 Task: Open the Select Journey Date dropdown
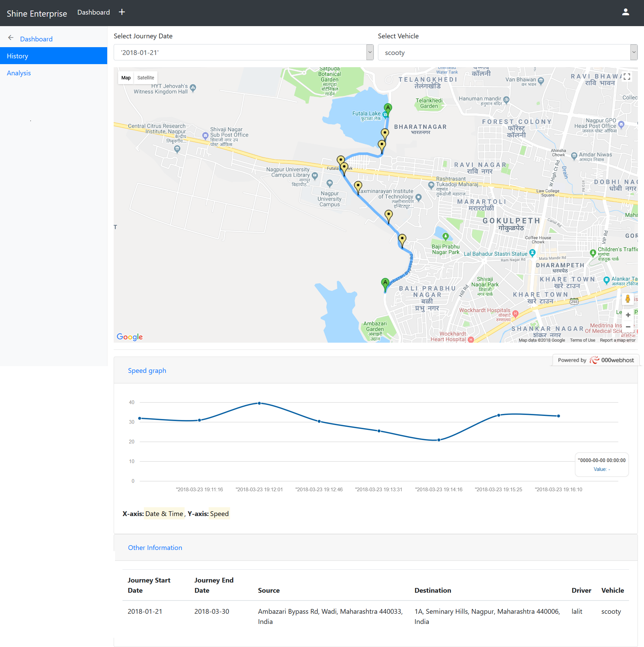pyautogui.click(x=243, y=53)
